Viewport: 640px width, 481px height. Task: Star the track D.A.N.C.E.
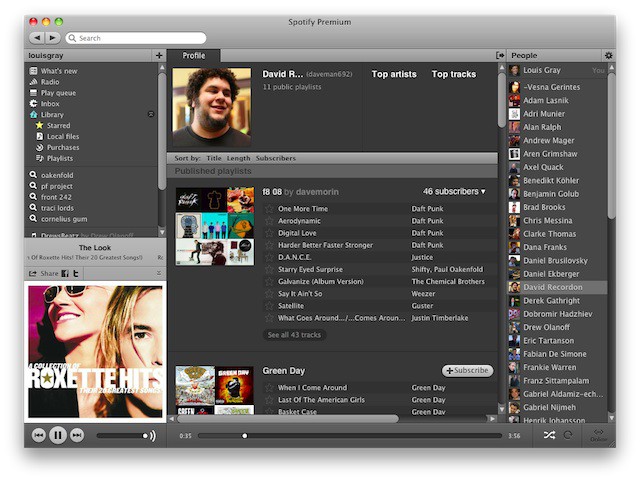click(x=269, y=257)
